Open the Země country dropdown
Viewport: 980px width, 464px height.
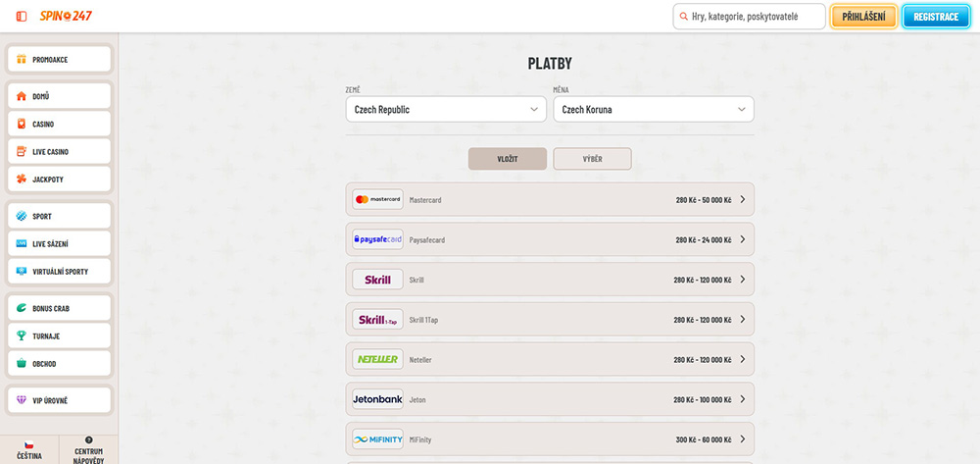click(446, 110)
